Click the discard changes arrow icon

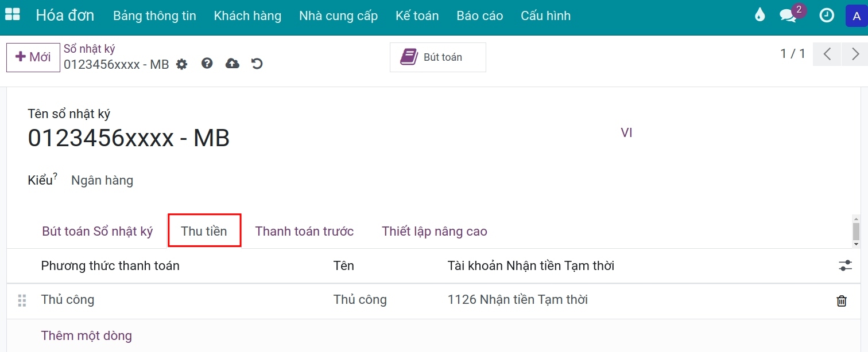click(257, 64)
